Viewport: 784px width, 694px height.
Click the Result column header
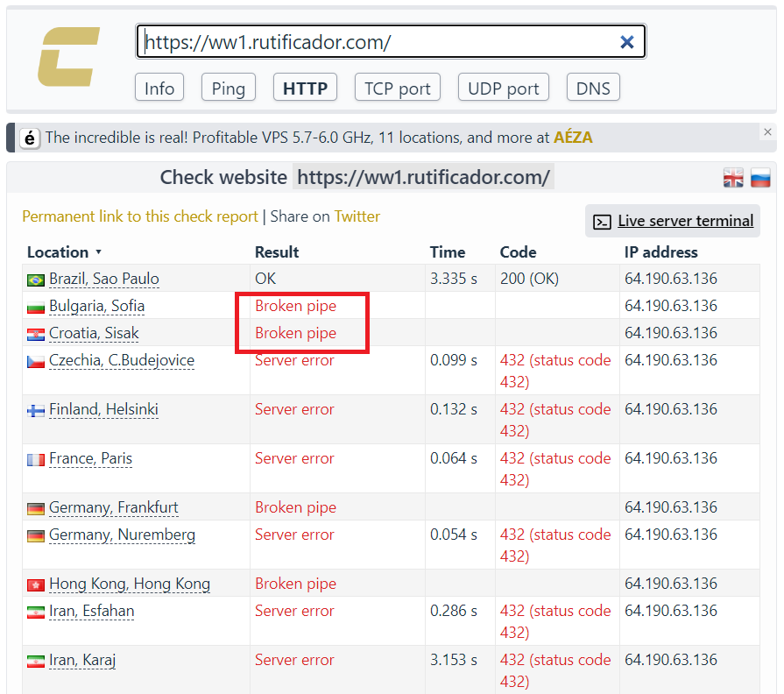(x=277, y=252)
